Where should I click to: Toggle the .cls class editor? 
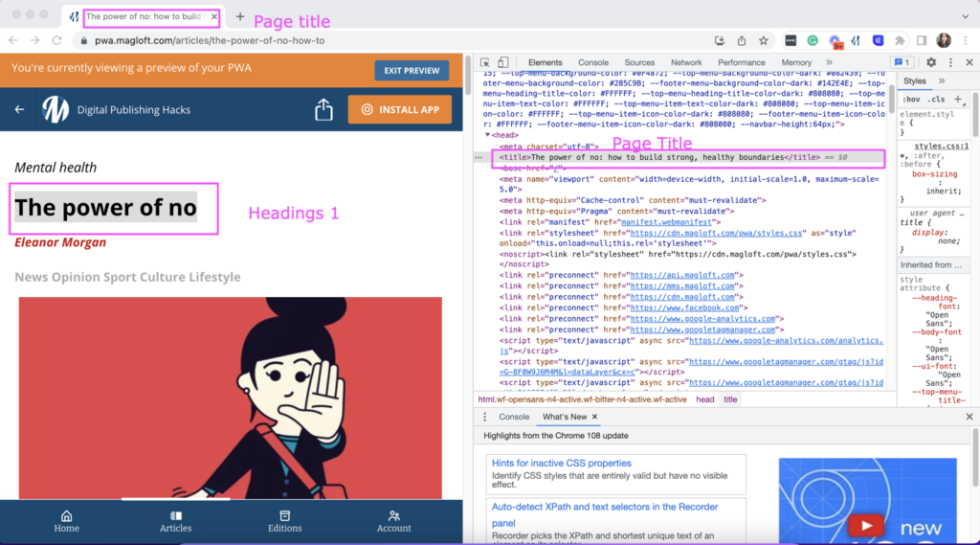pyautogui.click(x=937, y=100)
